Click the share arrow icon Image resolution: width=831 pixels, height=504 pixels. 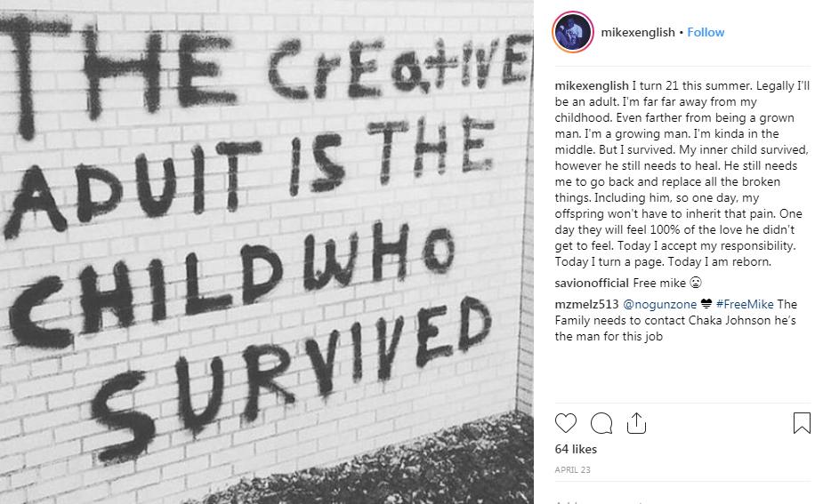point(636,423)
